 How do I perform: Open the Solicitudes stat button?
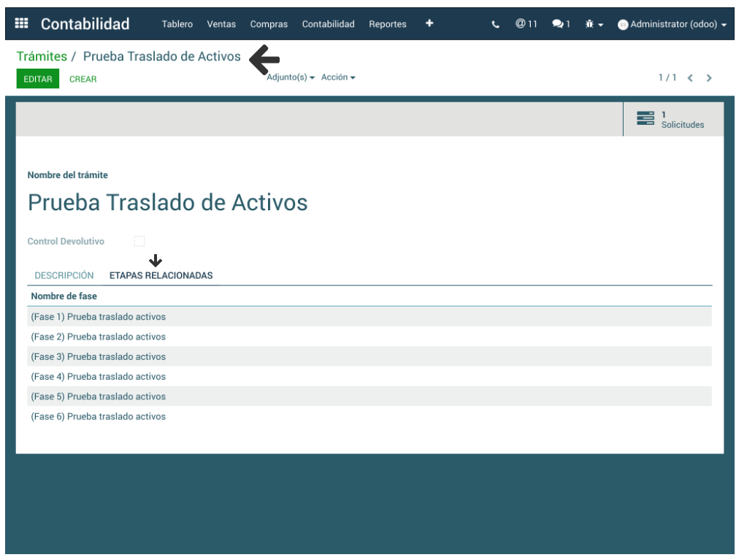click(x=673, y=119)
